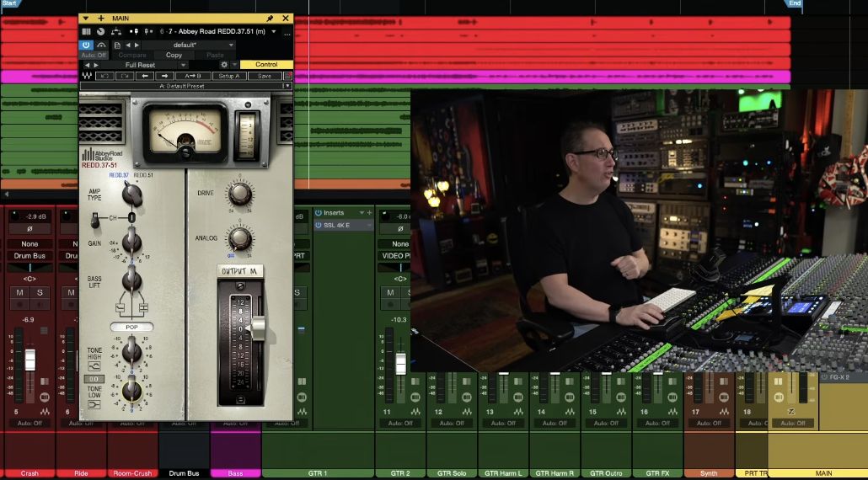Select the Bass channel label
868x480 pixels.
(x=235, y=474)
